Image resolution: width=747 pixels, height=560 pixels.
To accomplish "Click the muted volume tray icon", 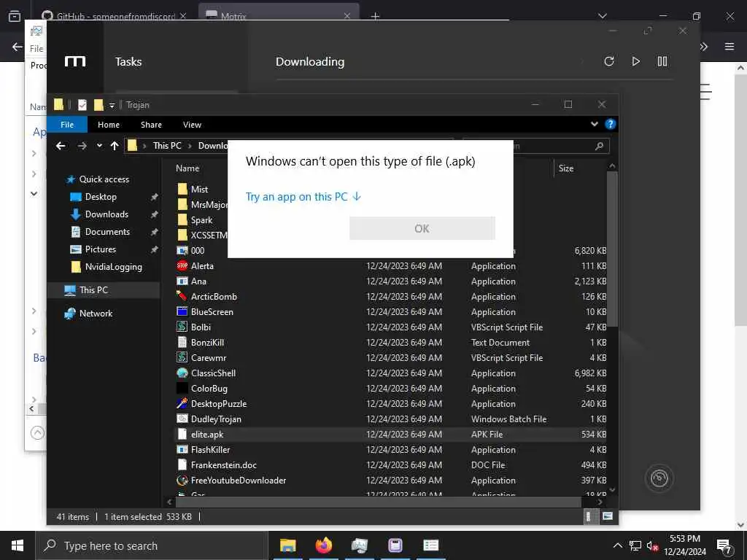I will (652, 546).
